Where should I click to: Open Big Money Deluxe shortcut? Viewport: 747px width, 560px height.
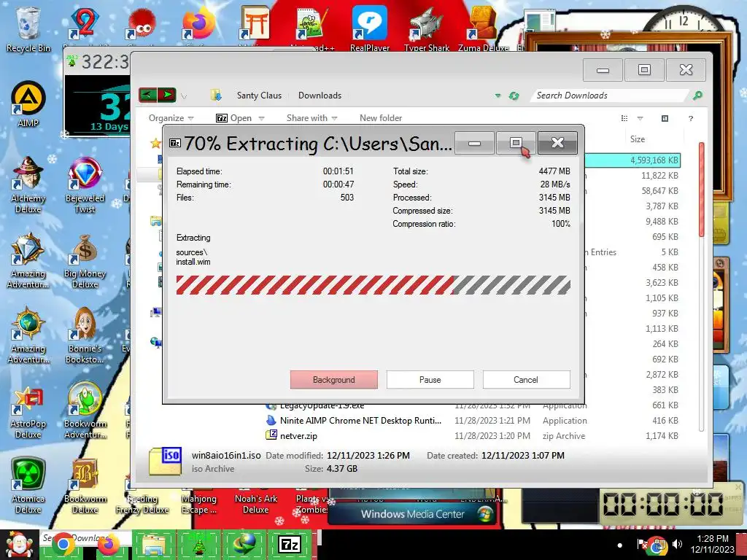click(x=85, y=261)
